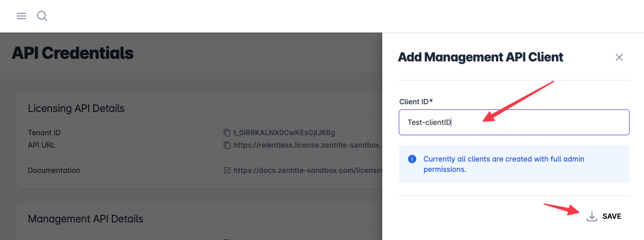Copy the API URL using its copy icon
The image size is (644, 240).
(227, 145)
